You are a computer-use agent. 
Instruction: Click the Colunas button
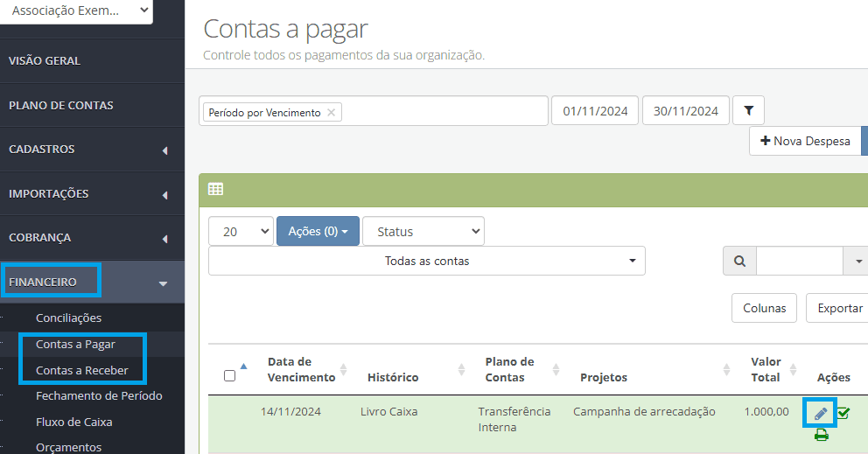(x=764, y=308)
